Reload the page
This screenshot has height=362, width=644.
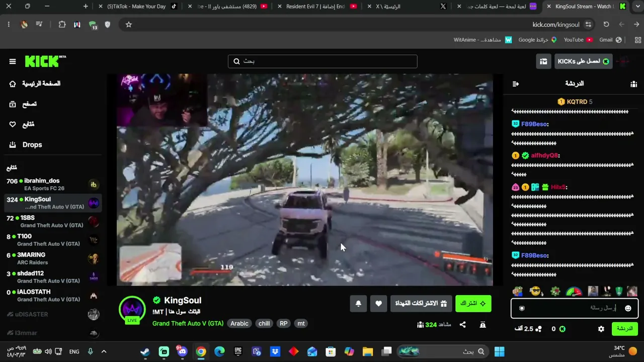(606, 25)
